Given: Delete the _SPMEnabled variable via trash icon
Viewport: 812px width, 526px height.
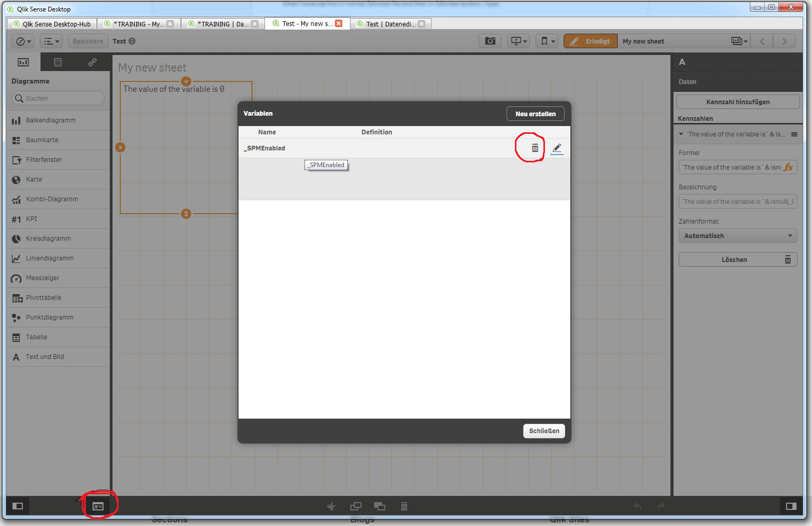Looking at the screenshot, I should tap(535, 148).
